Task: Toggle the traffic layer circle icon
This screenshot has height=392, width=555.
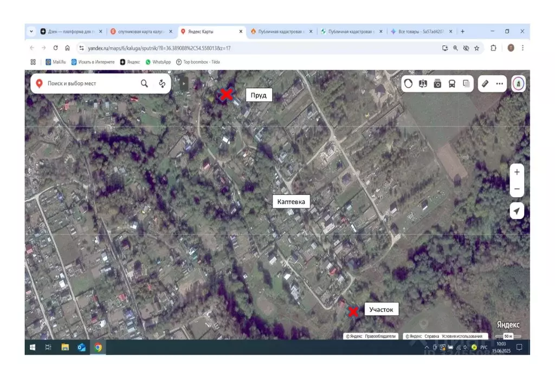Action: click(x=409, y=83)
